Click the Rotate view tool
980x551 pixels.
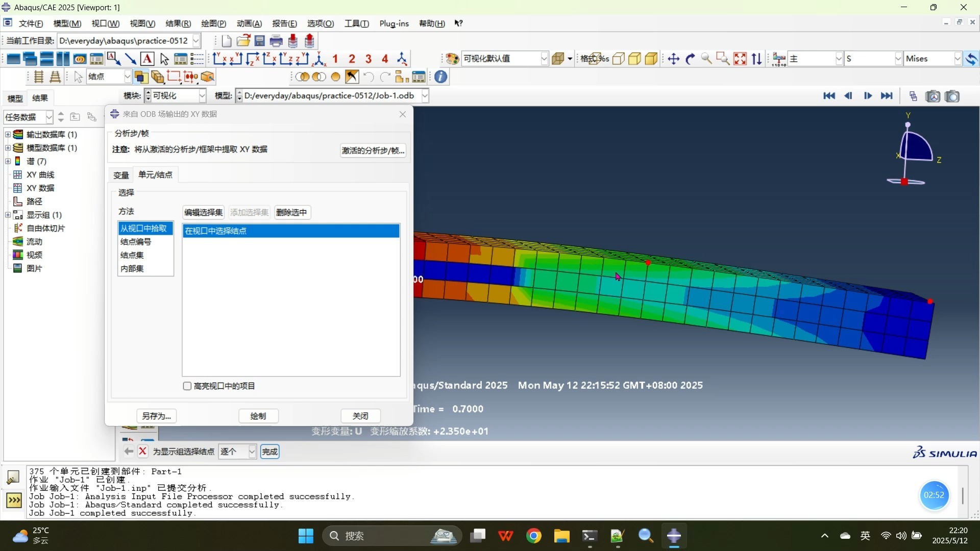[690, 59]
